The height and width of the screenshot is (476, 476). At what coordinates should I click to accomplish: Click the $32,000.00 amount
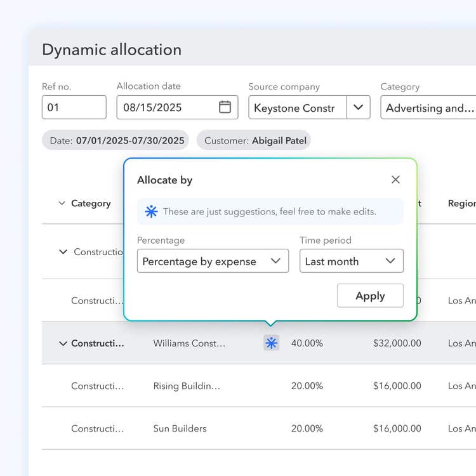(397, 343)
